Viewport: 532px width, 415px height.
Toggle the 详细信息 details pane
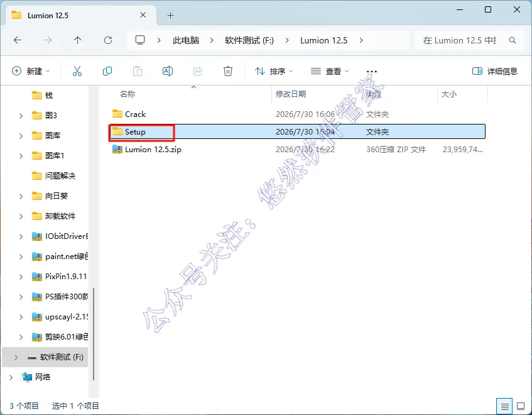495,71
